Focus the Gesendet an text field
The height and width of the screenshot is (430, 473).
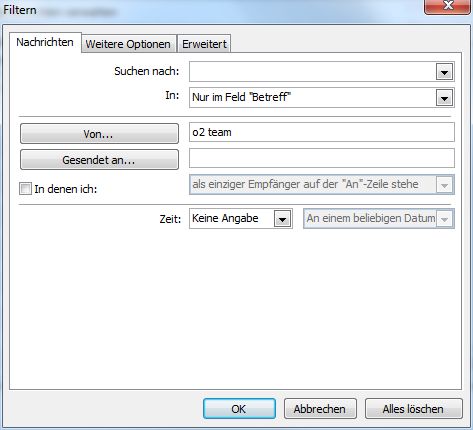(322, 158)
